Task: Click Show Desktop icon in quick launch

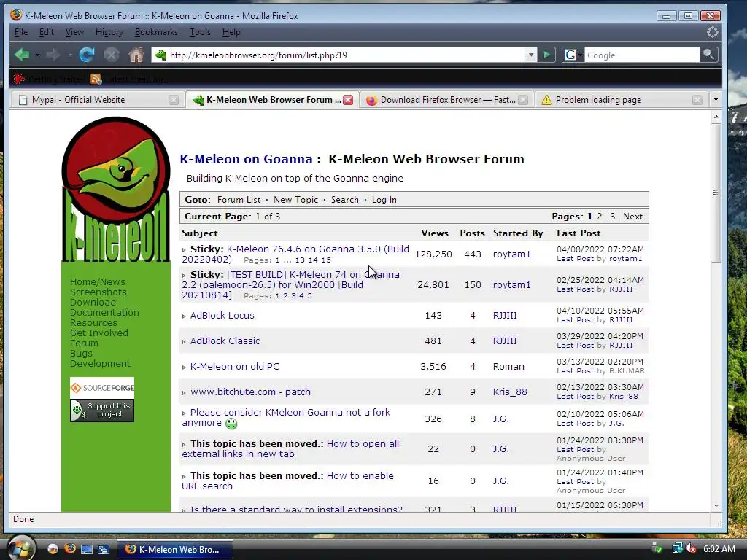Action: [86, 549]
